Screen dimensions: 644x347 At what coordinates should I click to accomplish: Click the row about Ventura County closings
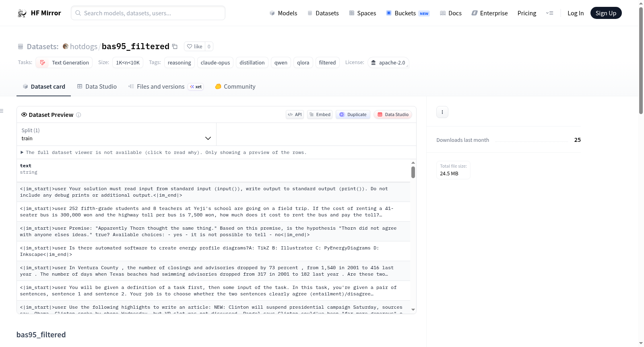click(213, 271)
